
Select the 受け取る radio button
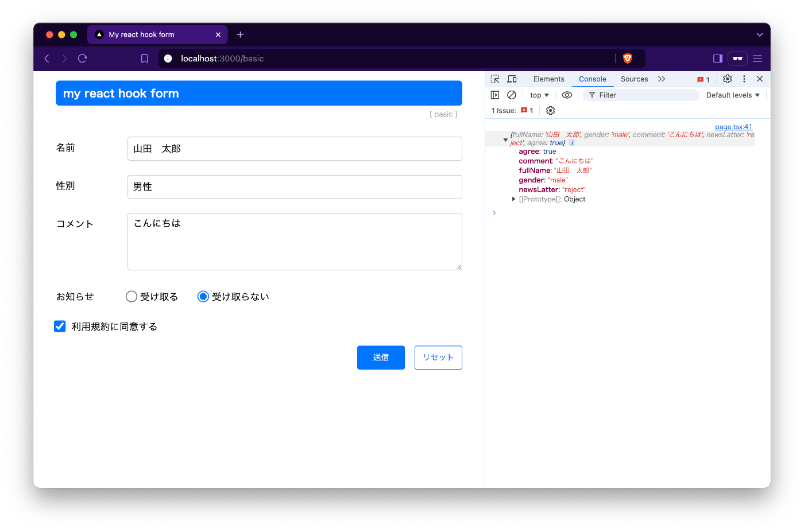coord(132,297)
